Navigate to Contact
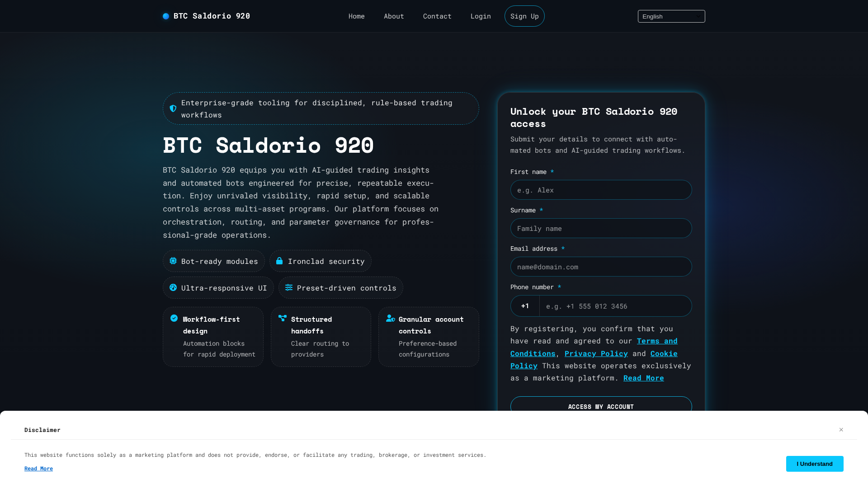The height and width of the screenshot is (488, 868). click(437, 16)
